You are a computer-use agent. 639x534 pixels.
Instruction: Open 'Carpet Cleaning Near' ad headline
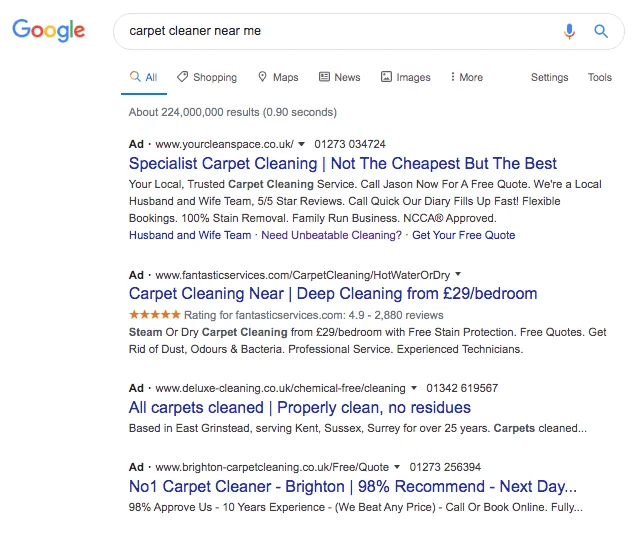click(333, 294)
